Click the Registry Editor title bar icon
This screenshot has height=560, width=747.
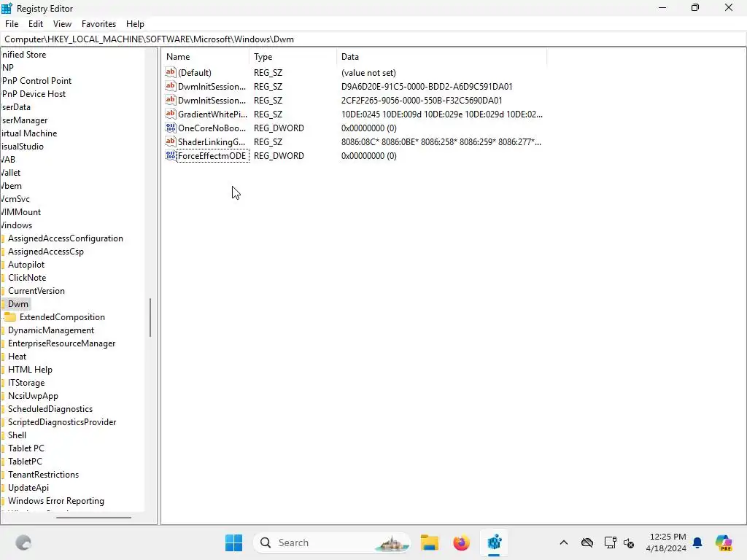7,8
